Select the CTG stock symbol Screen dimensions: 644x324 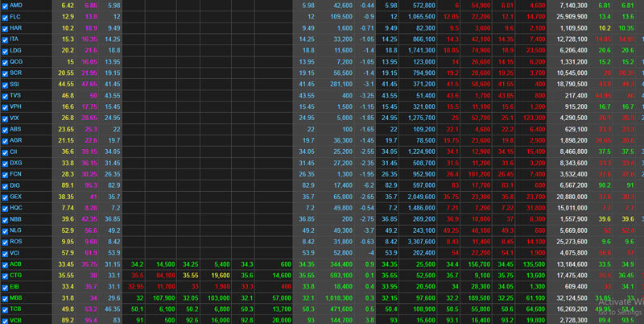pyautogui.click(x=16, y=276)
